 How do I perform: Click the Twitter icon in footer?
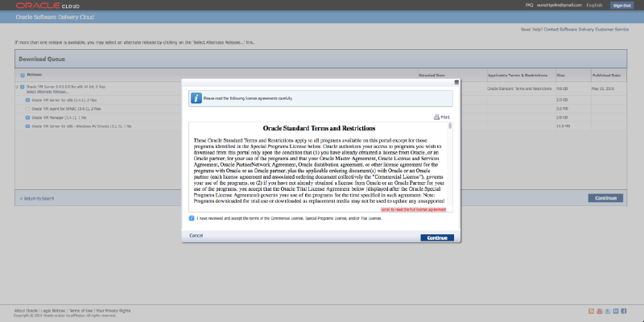coord(608,311)
